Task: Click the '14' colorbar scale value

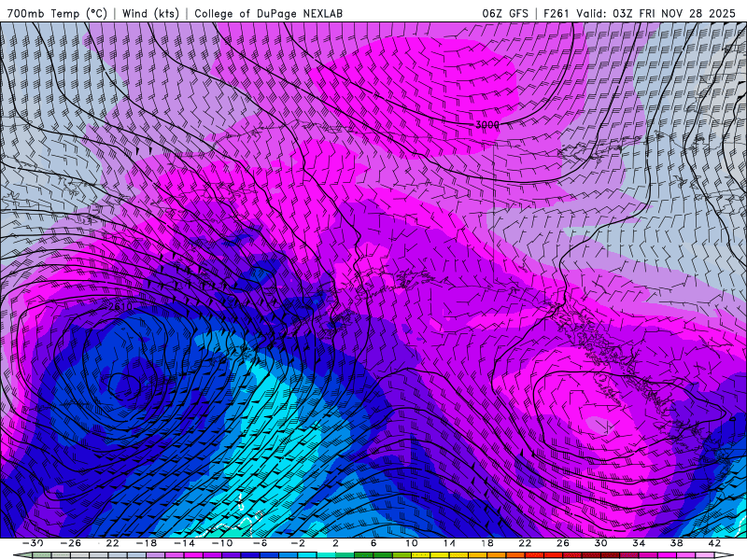Action: [x=449, y=543]
